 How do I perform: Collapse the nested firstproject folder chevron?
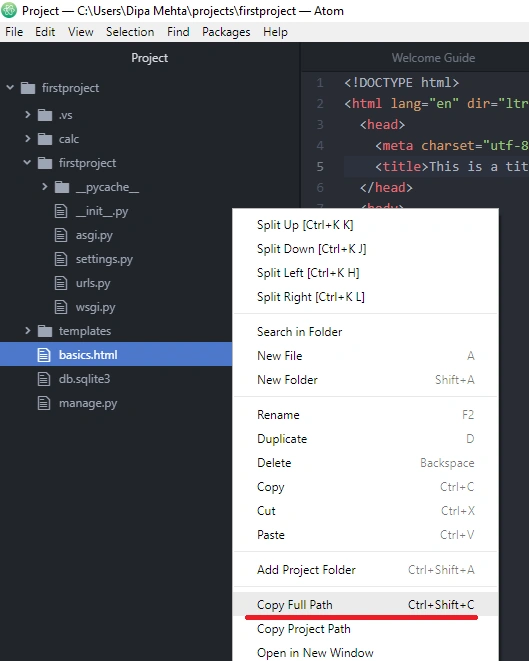(x=27, y=162)
